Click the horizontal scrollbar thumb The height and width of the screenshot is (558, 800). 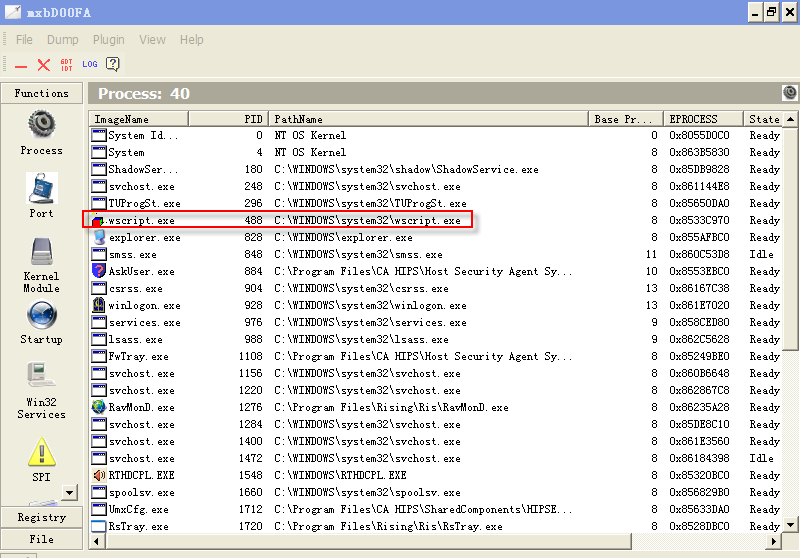point(368,541)
